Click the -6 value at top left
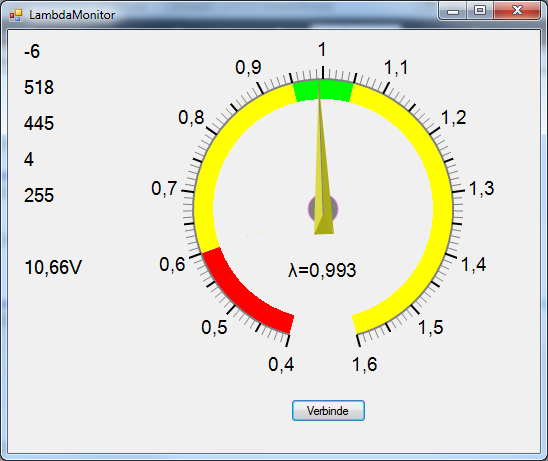The width and height of the screenshot is (548, 461). click(x=32, y=51)
